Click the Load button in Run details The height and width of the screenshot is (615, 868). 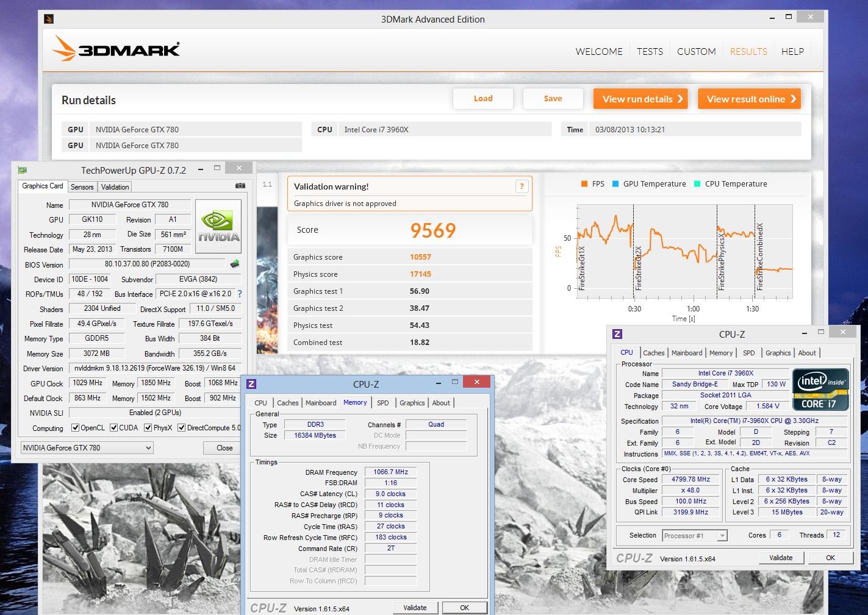[483, 99]
